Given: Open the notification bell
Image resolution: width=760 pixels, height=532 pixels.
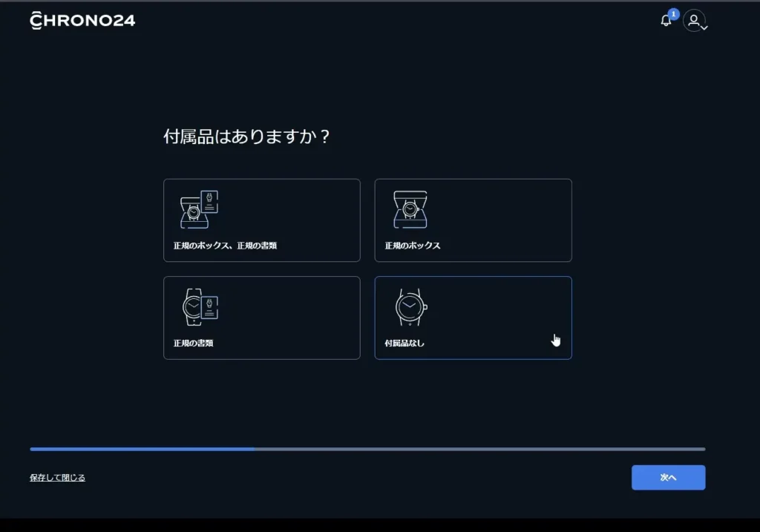Looking at the screenshot, I should click(666, 21).
